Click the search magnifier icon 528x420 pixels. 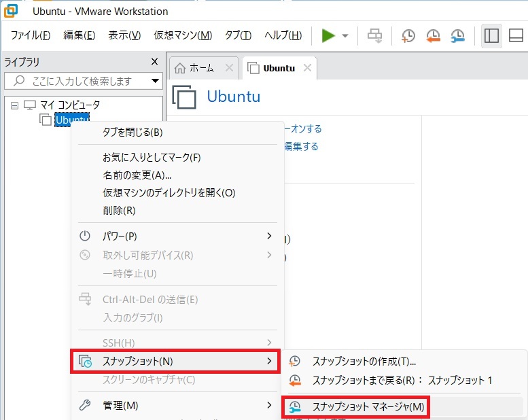(19, 81)
